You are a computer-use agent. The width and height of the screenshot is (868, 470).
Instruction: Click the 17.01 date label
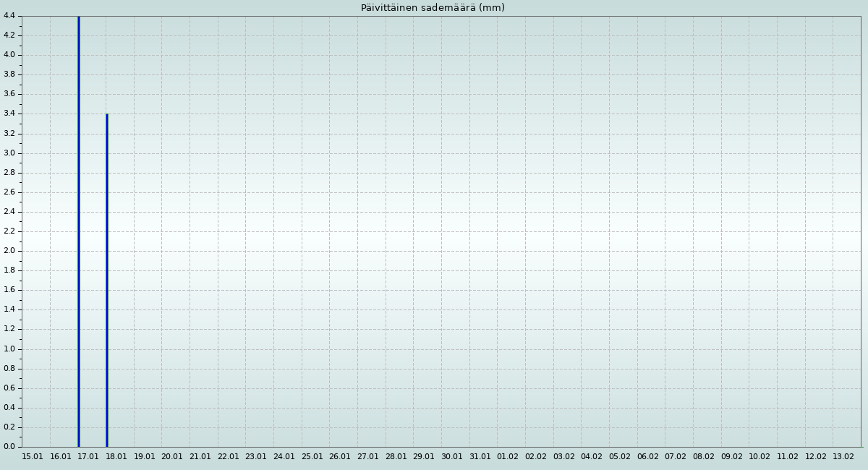pos(88,457)
